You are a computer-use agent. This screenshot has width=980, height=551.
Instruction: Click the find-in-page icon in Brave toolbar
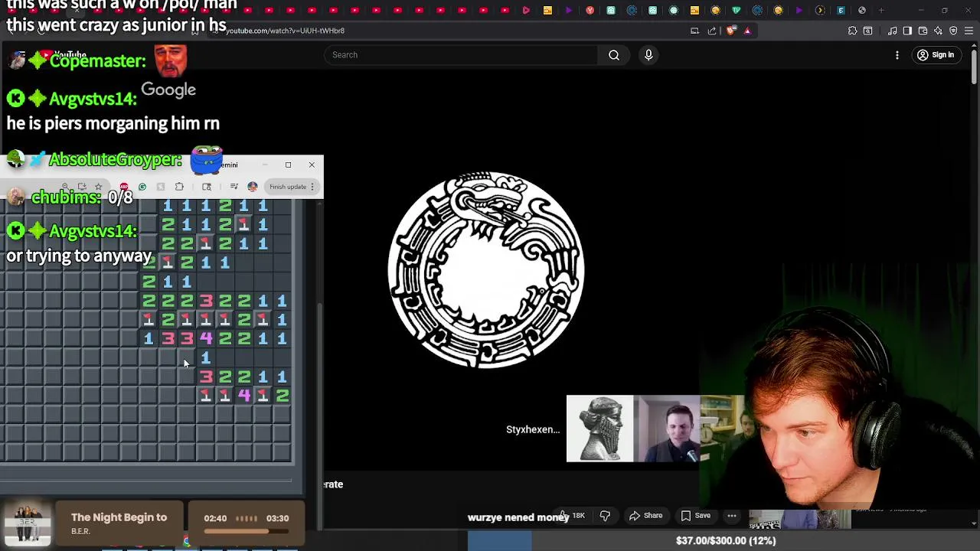[867, 31]
